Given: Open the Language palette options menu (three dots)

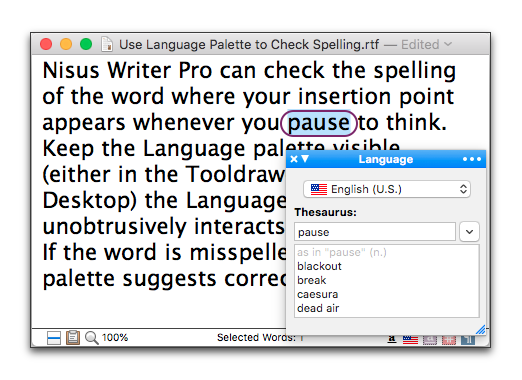Looking at the screenshot, I should click(472, 159).
